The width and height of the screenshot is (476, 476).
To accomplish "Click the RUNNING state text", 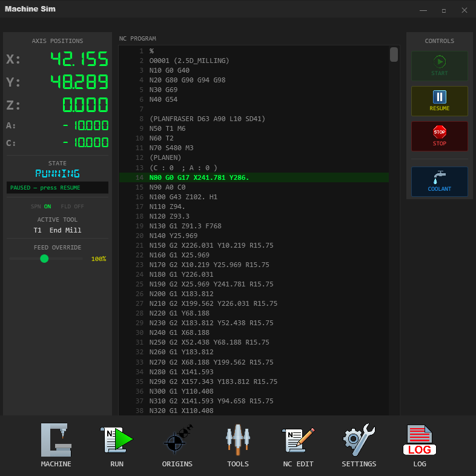I will pyautogui.click(x=58, y=173).
